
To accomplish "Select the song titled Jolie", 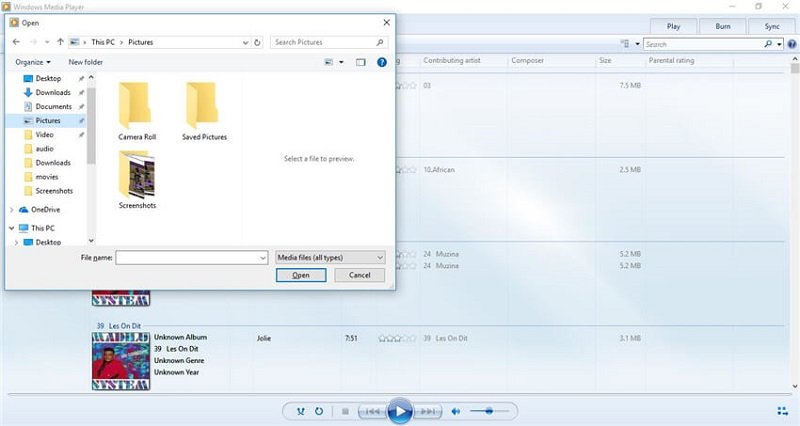I will click(x=264, y=338).
